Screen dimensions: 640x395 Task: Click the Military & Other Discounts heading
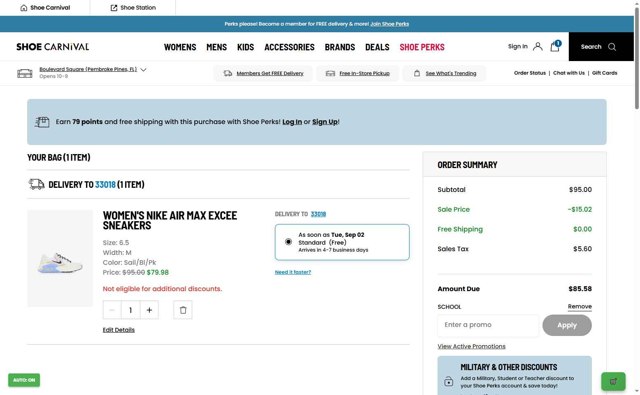tap(509, 367)
